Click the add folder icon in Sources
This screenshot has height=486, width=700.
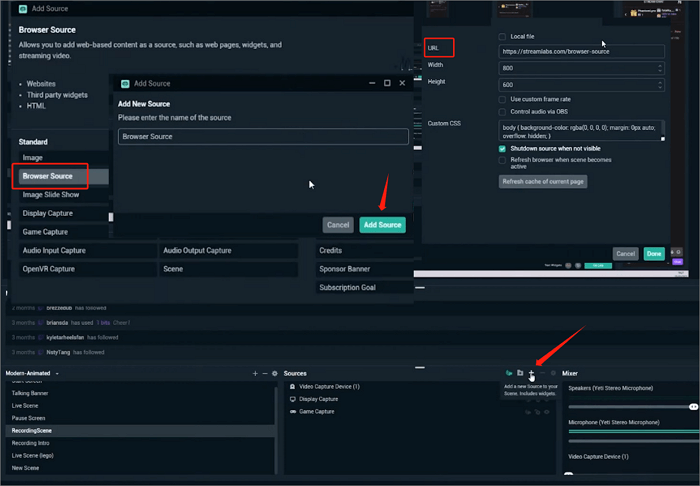point(520,373)
